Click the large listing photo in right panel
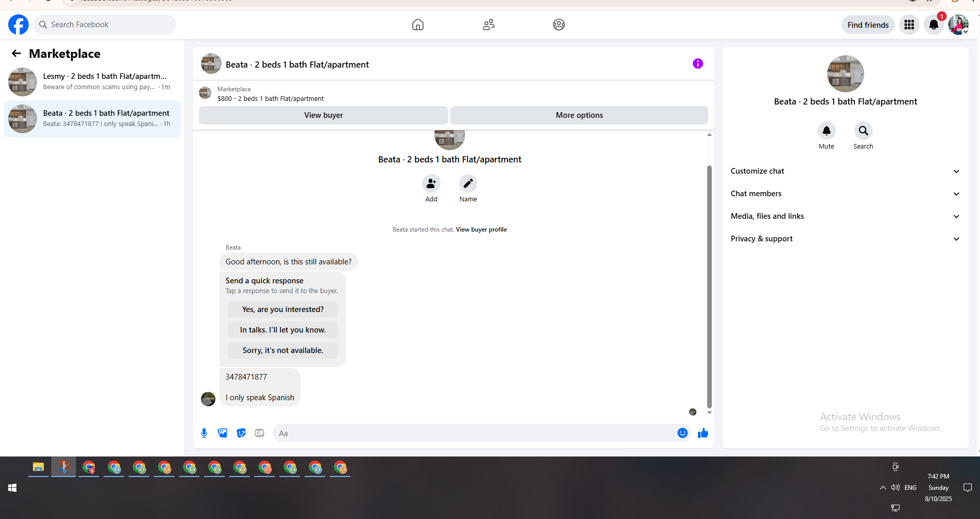This screenshot has height=519, width=980. pos(846,74)
